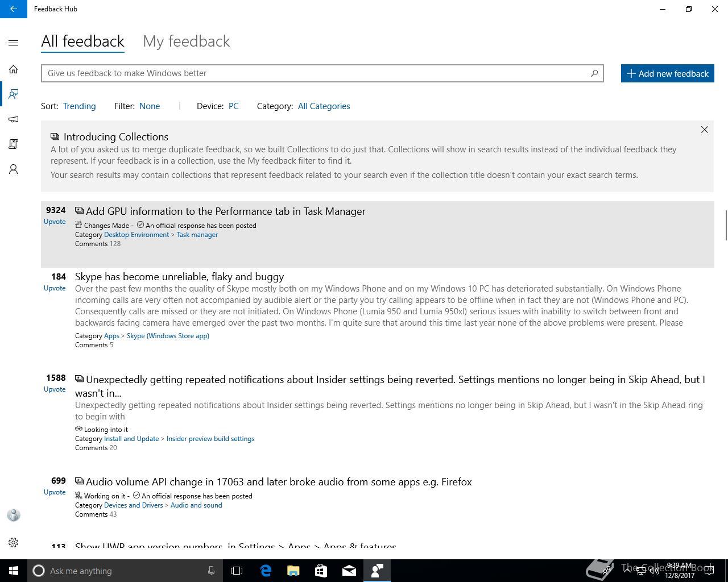Upvote the GPU information feedback

(55, 222)
